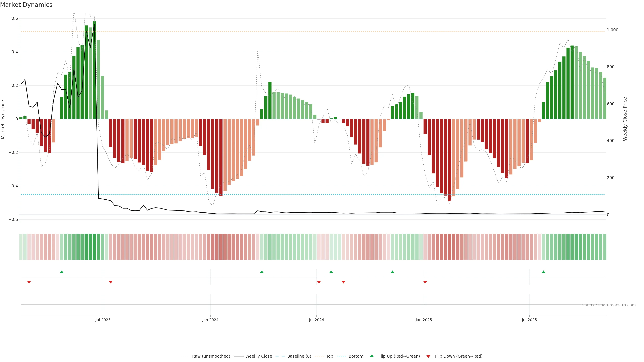Click the green Flip Up triangle in the legend
644x362 pixels.
pos(371,356)
